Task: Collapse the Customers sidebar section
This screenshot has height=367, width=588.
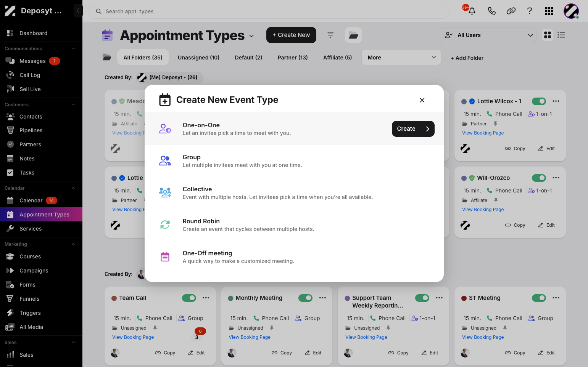Action: [74, 105]
